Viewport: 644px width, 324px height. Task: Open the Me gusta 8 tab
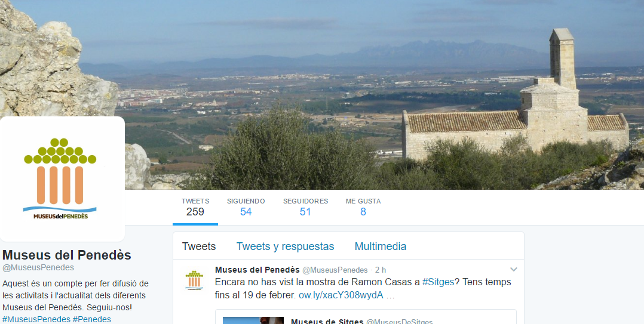(x=363, y=208)
